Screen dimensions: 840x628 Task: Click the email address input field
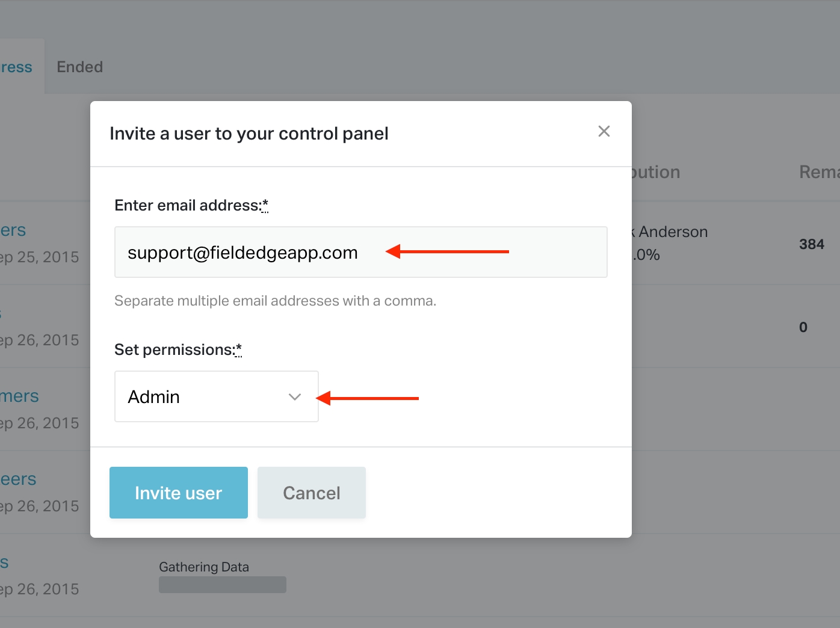click(x=361, y=252)
